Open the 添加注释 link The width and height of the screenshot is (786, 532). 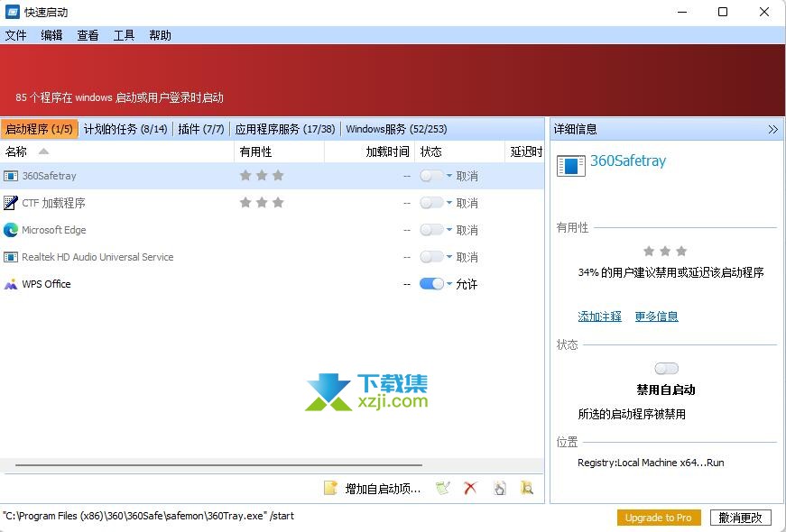pos(599,316)
